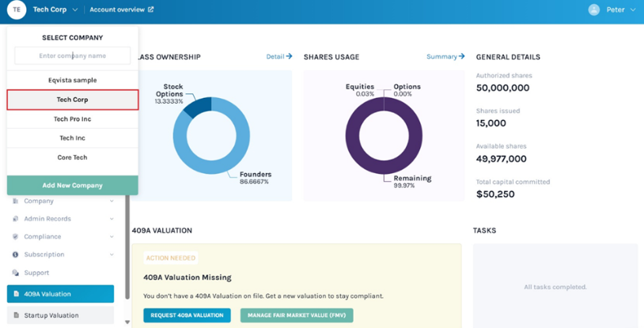Viewport: 644px width, 328px height.
Task: Click the All tasks completed message
Action: click(x=555, y=287)
